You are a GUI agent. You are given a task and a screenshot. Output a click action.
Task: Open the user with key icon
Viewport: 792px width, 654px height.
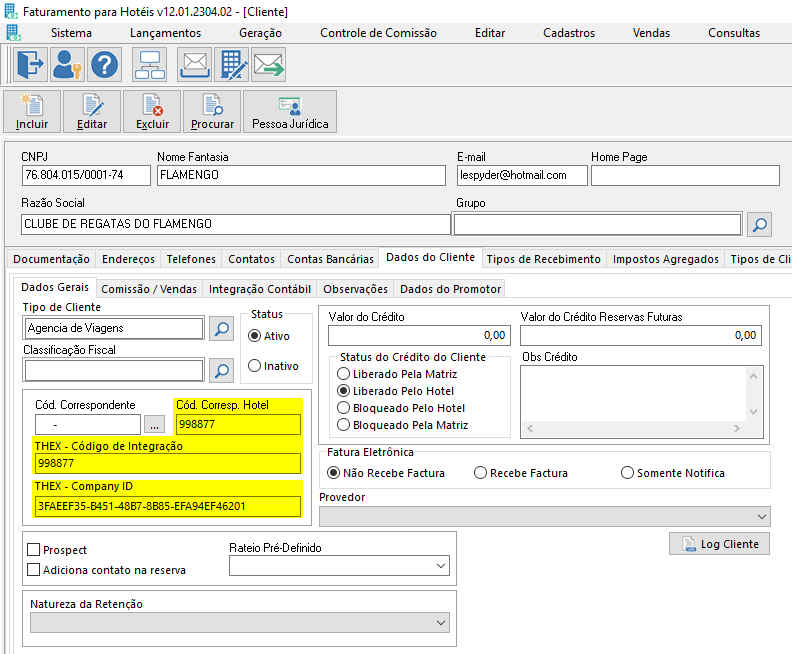point(67,65)
